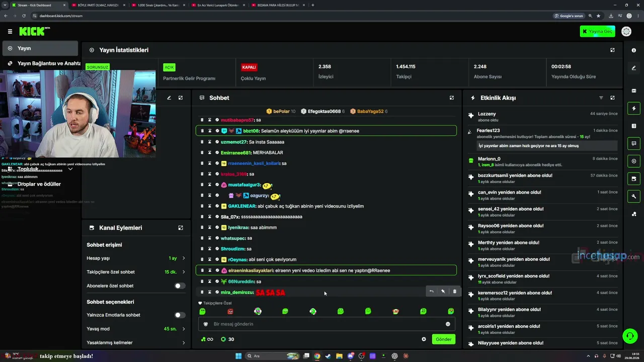
Task: Click username bbzt06 in chat
Action: click(x=251, y=131)
